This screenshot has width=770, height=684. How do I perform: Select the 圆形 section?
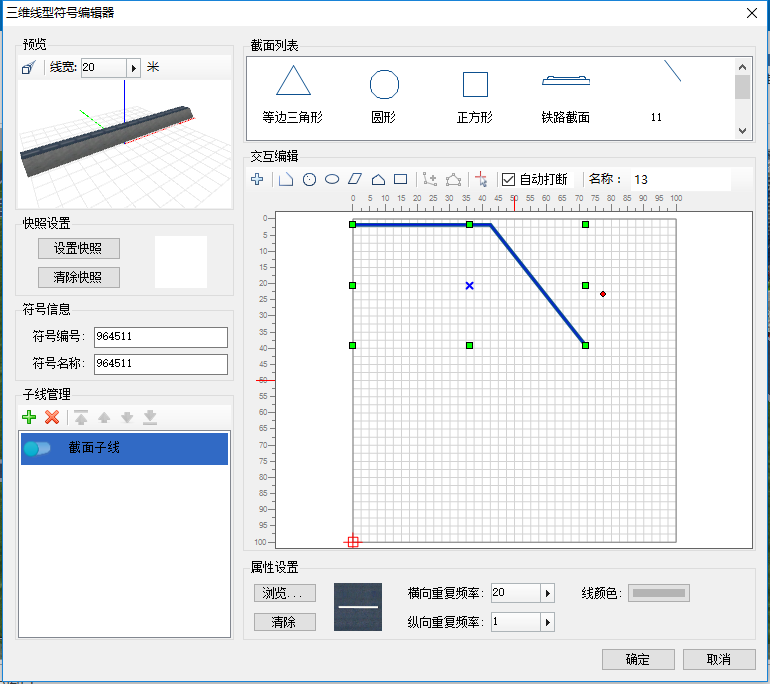[x=384, y=95]
